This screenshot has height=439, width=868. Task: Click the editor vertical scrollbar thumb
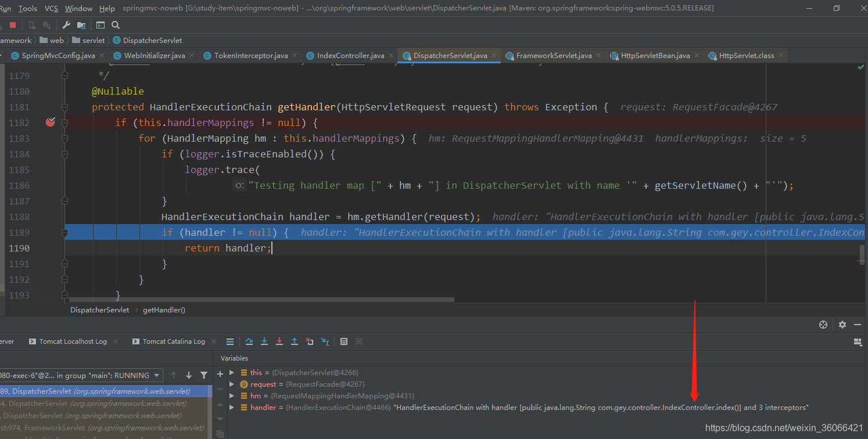pyautogui.click(x=862, y=254)
